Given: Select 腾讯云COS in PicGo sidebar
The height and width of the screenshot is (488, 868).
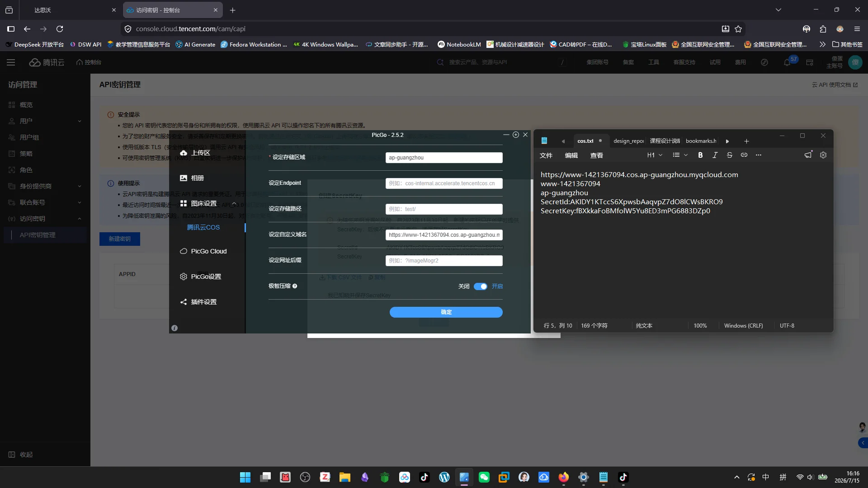Looking at the screenshot, I should click(203, 227).
